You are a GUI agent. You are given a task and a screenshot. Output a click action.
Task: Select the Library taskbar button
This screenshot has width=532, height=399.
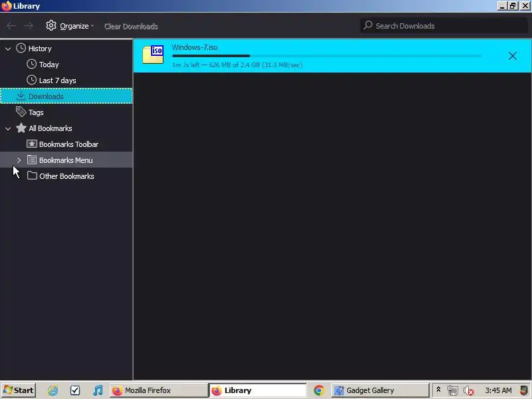[258, 390]
